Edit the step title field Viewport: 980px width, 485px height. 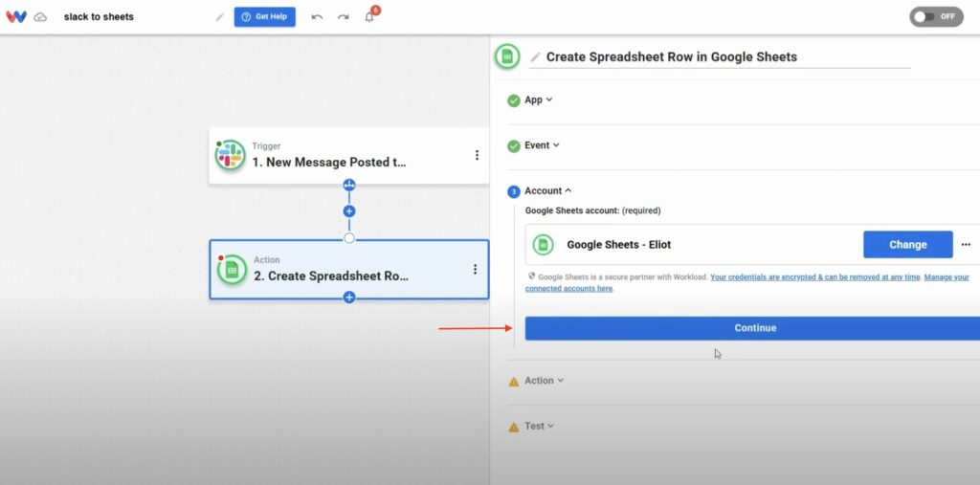721,56
